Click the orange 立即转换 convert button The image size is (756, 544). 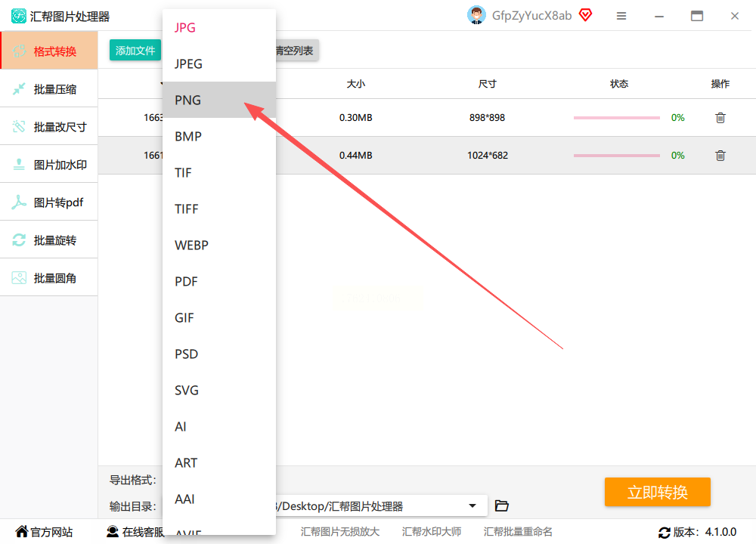tap(657, 492)
